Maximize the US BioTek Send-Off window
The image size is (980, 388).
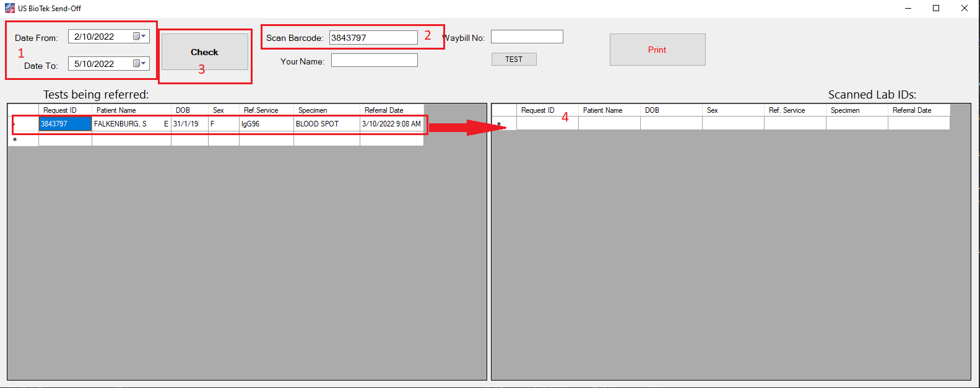tap(936, 8)
